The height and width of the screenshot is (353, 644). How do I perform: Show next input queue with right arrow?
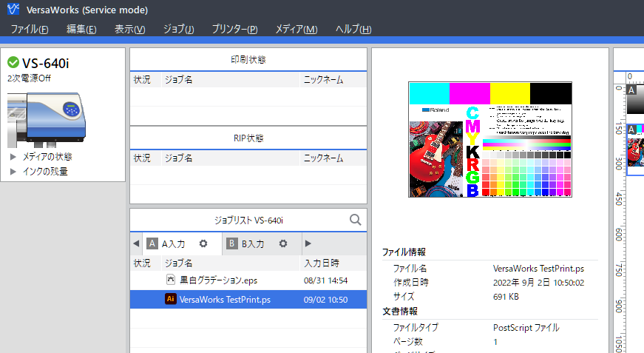point(308,243)
